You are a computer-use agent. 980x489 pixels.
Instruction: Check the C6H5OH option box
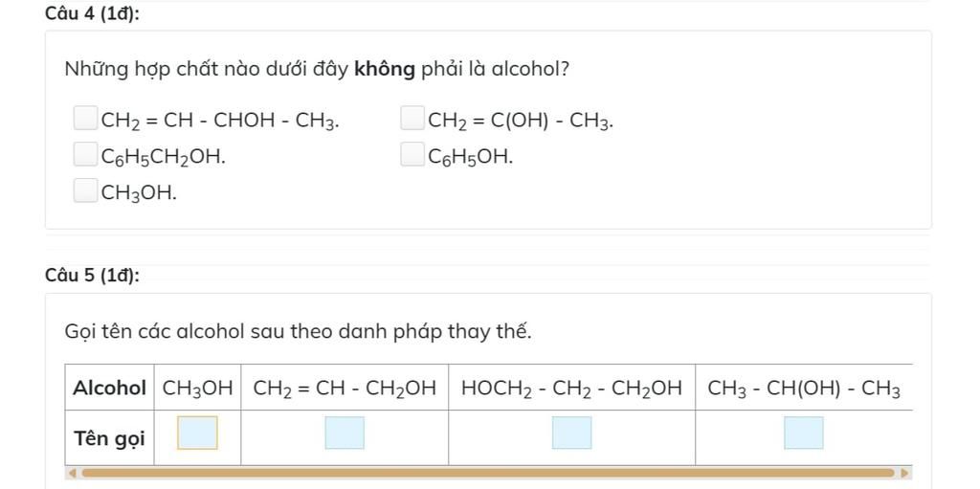click(412, 155)
